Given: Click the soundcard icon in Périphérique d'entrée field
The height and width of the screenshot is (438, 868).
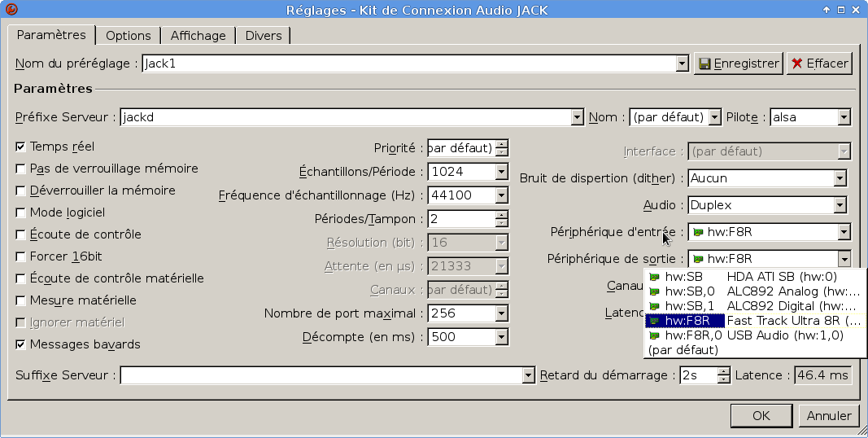Looking at the screenshot, I should point(698,232).
